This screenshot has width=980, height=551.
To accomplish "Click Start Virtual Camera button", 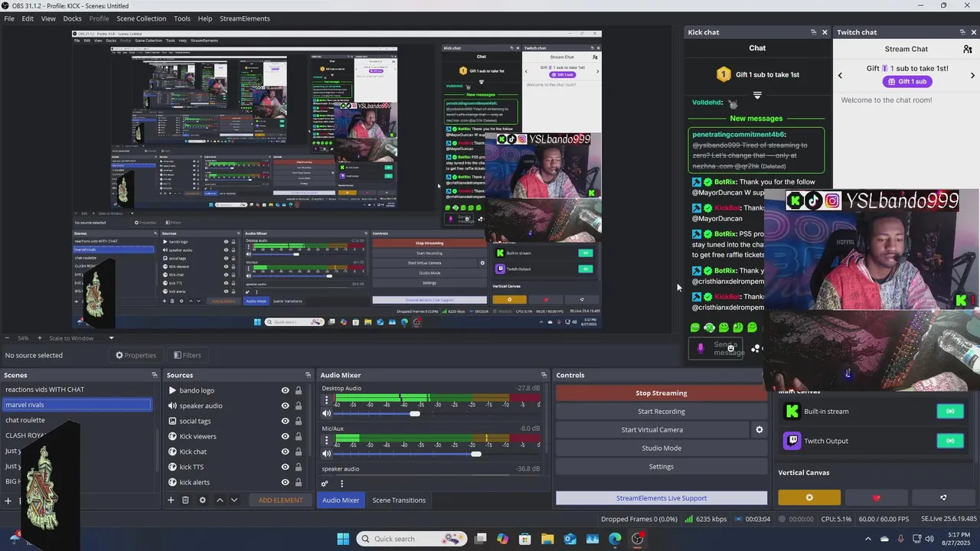I will point(652,429).
